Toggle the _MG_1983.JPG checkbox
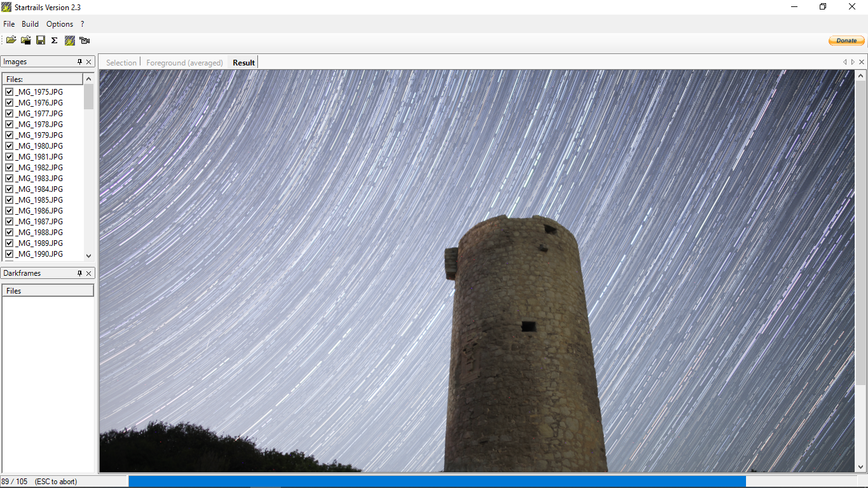This screenshot has width=868, height=488. 10,179
